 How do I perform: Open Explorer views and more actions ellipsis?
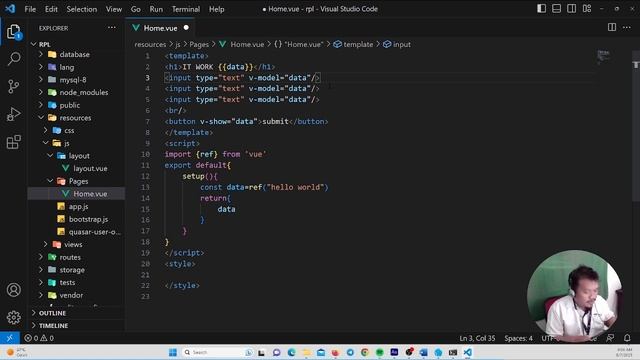111,28
